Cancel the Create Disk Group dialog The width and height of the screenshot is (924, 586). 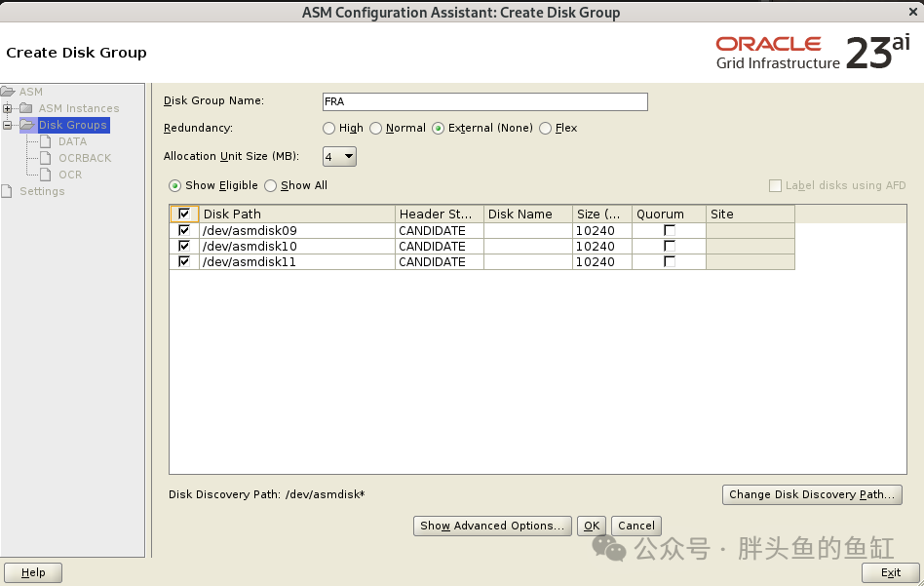click(x=636, y=526)
